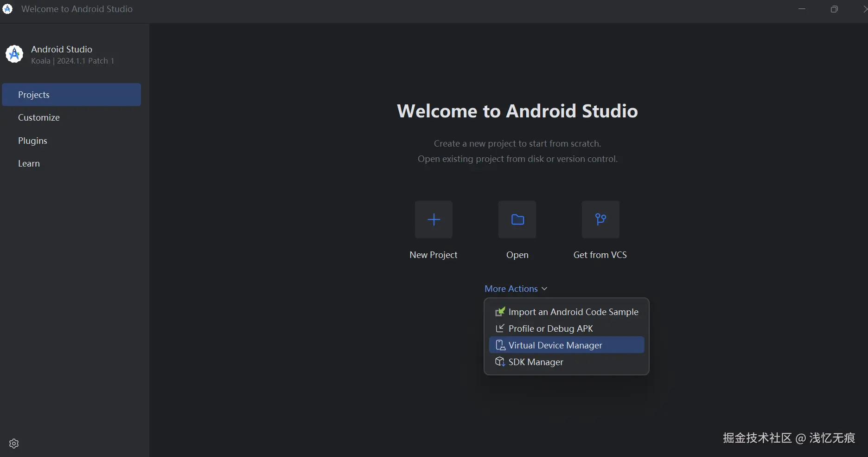The image size is (868, 457).
Task: Click the Open label
Action: click(x=517, y=255)
